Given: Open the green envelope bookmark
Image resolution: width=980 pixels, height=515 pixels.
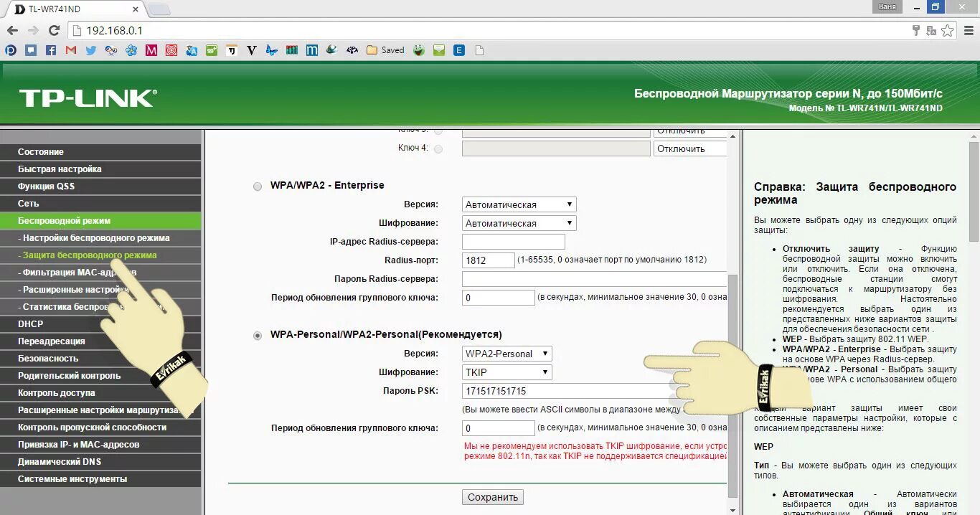Looking at the screenshot, I should tap(439, 50).
